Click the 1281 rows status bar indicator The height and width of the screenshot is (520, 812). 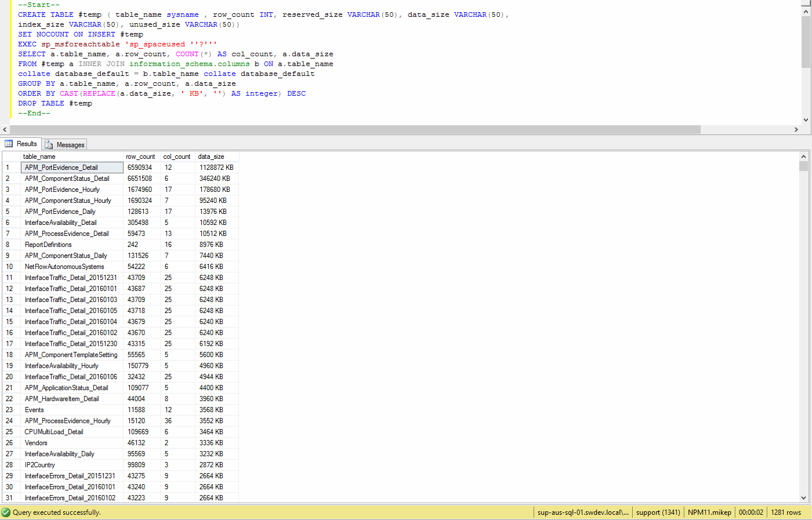pos(786,512)
